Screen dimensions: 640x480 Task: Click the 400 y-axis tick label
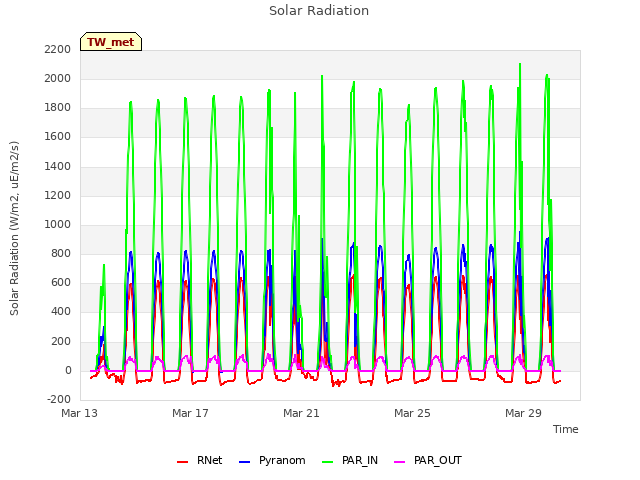[61, 312]
